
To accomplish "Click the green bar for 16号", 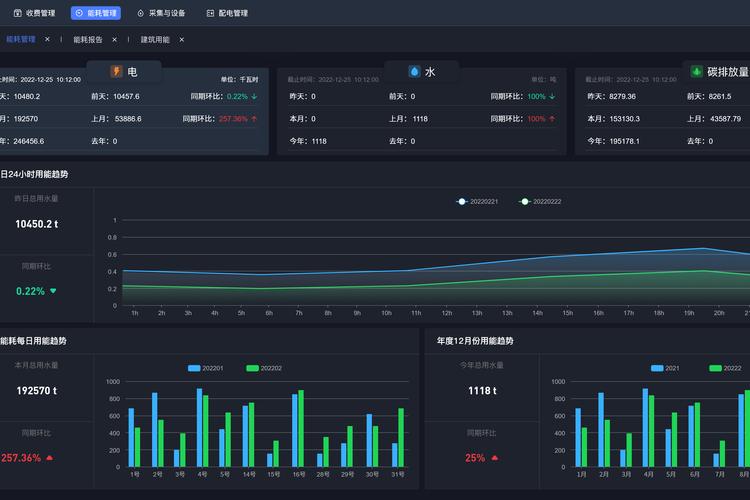I will (x=301, y=428).
